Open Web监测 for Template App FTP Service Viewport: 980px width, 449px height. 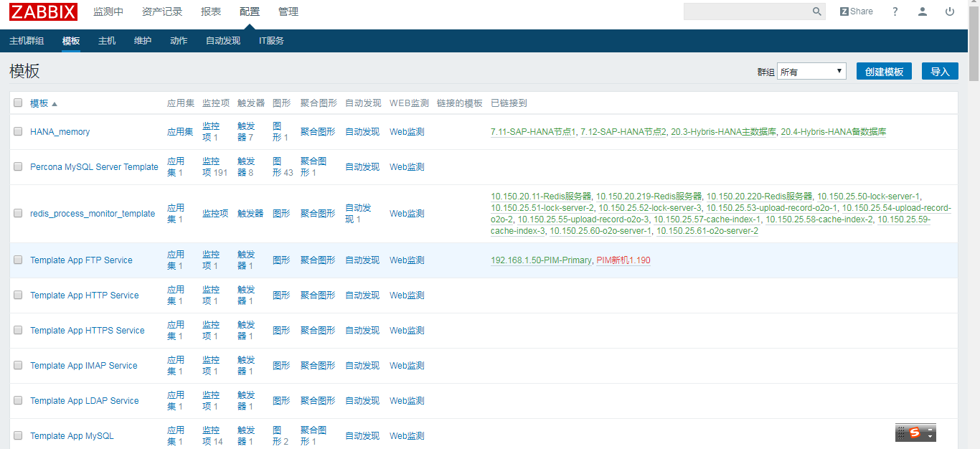coord(407,260)
